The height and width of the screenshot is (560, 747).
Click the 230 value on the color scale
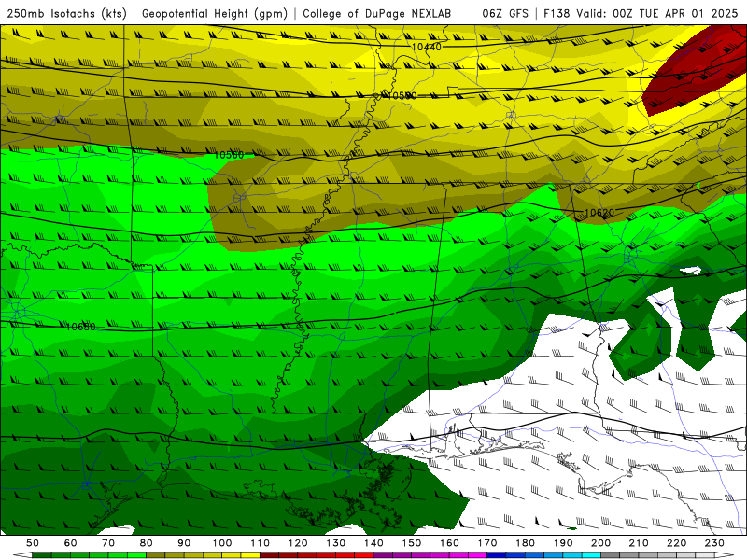pos(714,543)
